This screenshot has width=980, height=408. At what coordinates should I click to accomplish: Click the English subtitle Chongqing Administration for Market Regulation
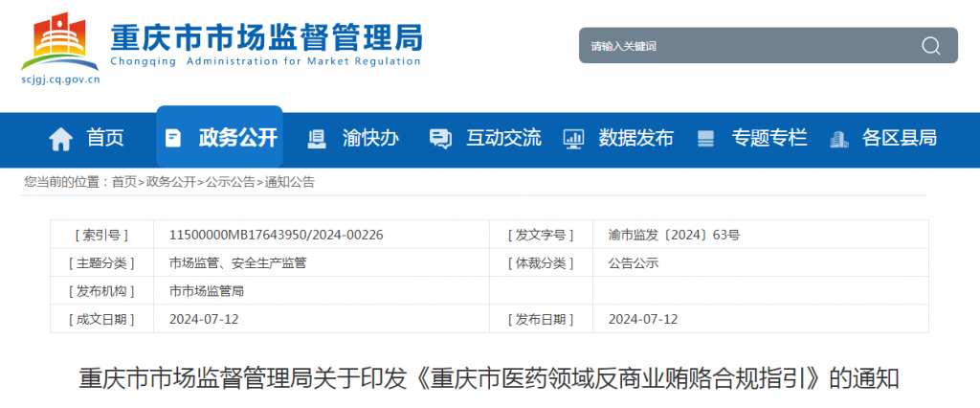266,62
